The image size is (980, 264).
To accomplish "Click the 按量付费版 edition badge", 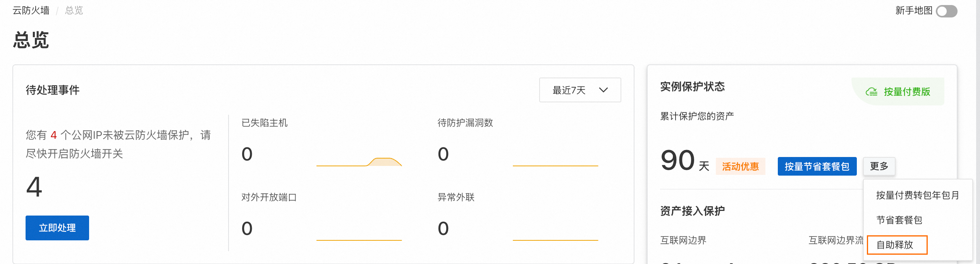I will coord(898,91).
